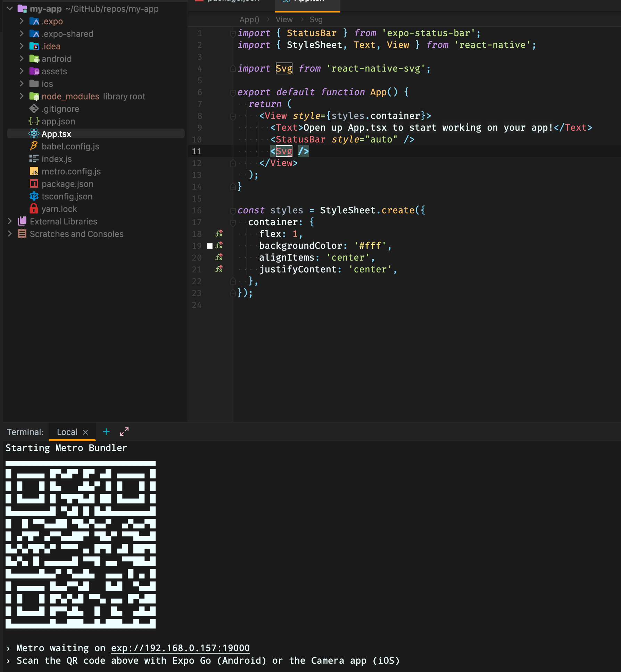Click the .gitignore file icon
This screenshot has width=621, height=672.
34,109
